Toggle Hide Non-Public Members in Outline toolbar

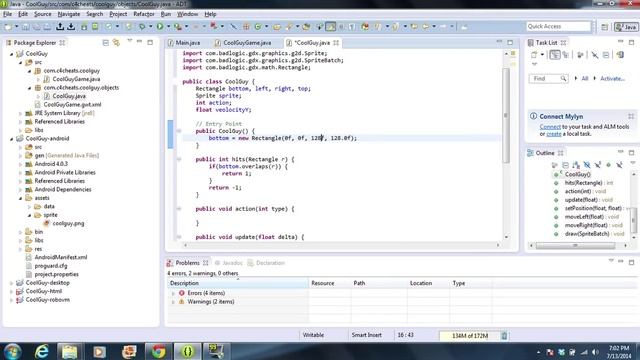click(609, 165)
